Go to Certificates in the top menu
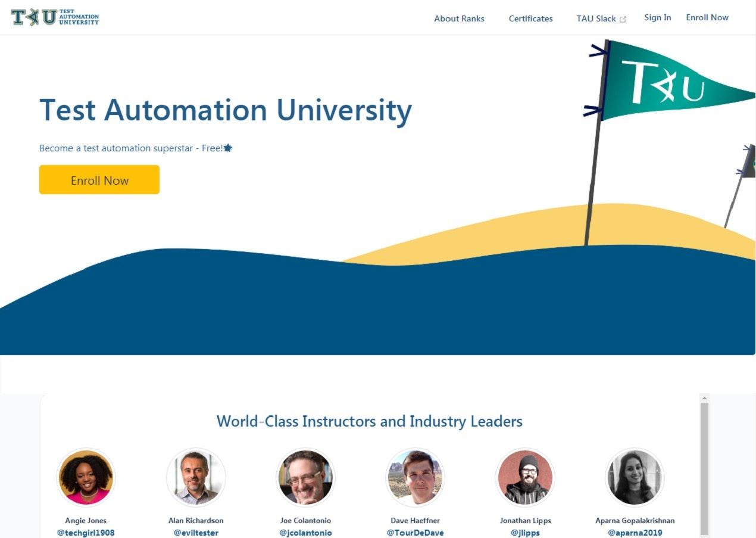 (x=530, y=18)
